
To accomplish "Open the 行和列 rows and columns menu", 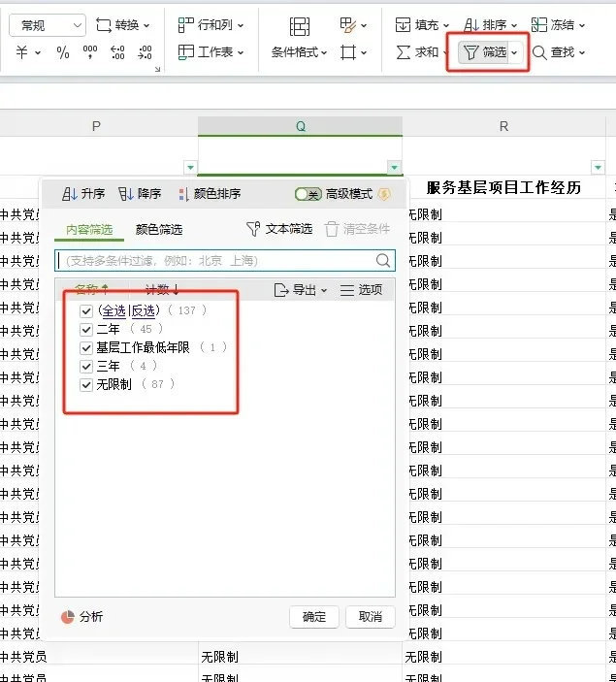I will tap(211, 25).
